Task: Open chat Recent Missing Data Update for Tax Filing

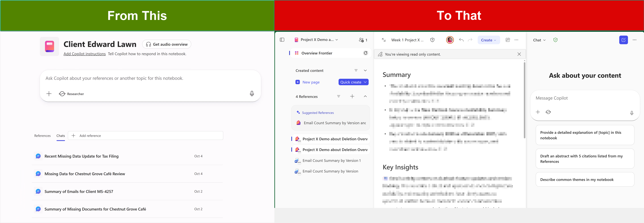Action: 127,156
